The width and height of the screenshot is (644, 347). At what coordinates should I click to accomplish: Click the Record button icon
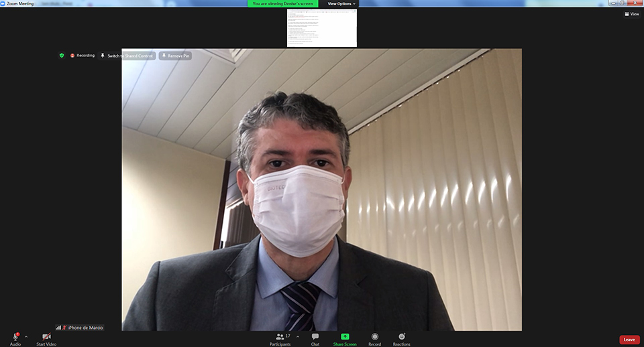click(375, 336)
